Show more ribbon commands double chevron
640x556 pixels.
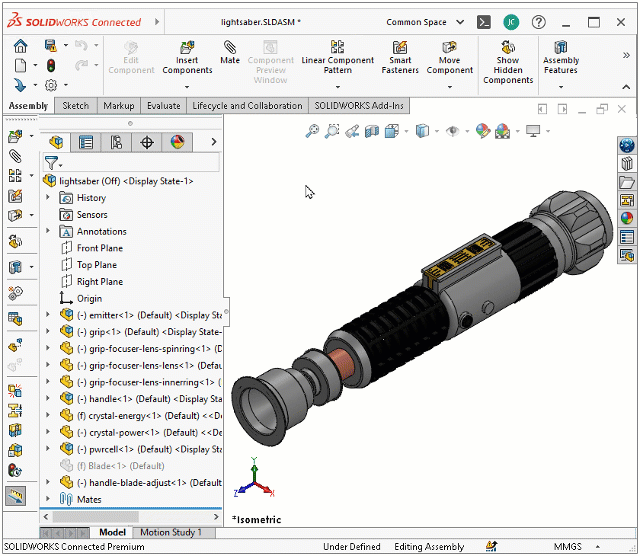click(x=626, y=55)
